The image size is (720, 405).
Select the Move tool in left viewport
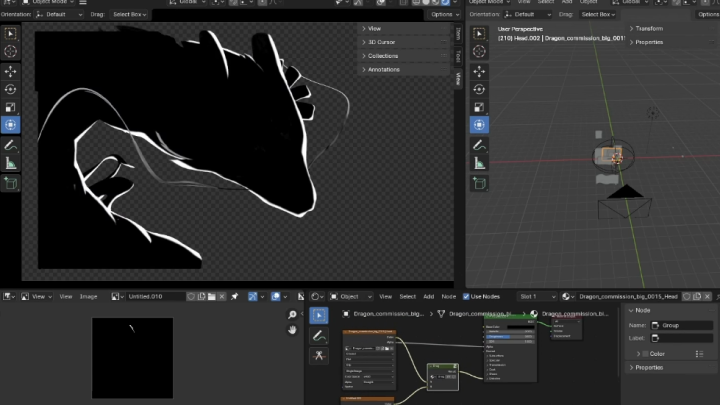click(x=10, y=71)
